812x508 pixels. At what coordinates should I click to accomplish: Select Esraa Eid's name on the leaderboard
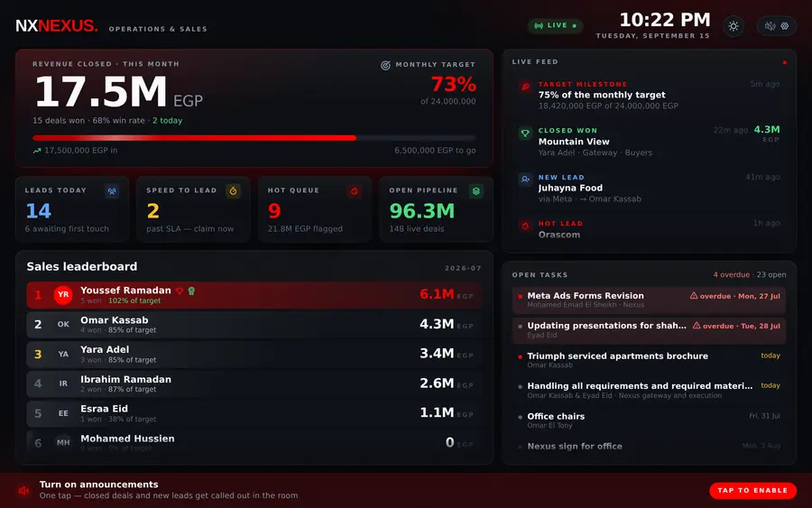tap(104, 409)
